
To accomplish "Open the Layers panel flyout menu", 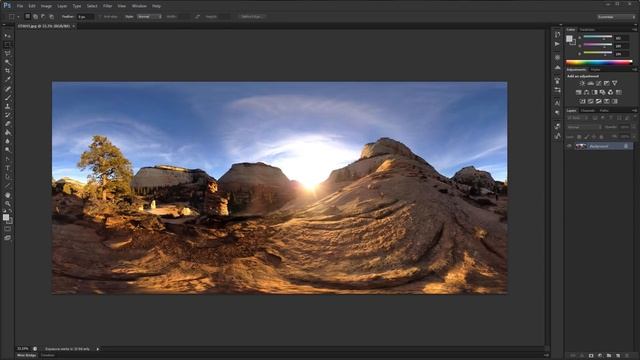I will coord(634,111).
